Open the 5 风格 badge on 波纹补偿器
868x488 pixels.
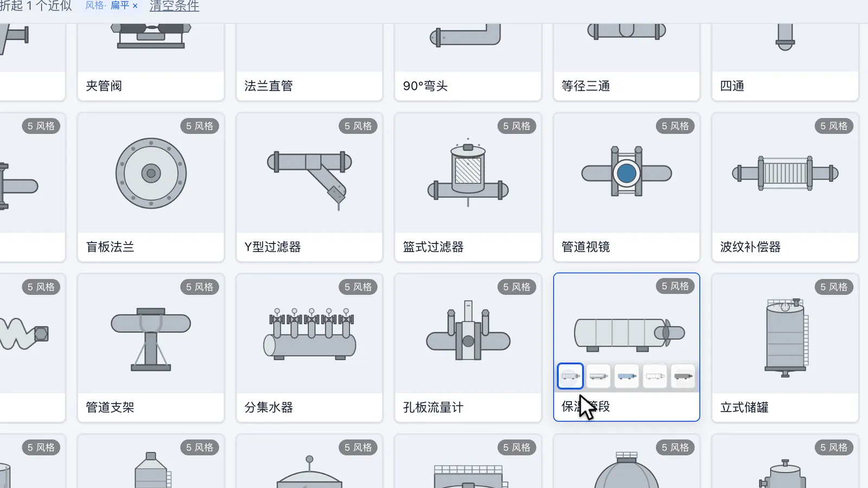point(834,126)
